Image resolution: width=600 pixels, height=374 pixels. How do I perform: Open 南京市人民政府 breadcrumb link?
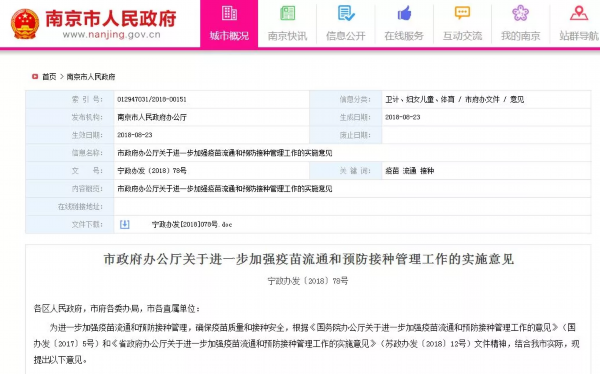pyautogui.click(x=91, y=77)
